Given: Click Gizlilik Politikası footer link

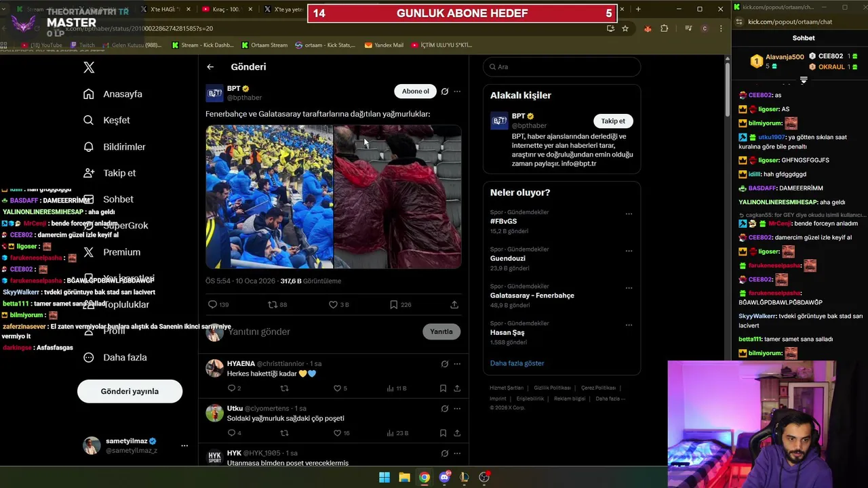Looking at the screenshot, I should pyautogui.click(x=552, y=388).
